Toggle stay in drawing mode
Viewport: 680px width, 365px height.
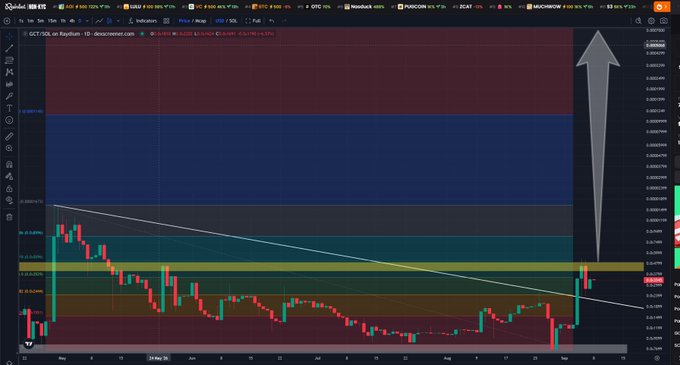(9, 176)
